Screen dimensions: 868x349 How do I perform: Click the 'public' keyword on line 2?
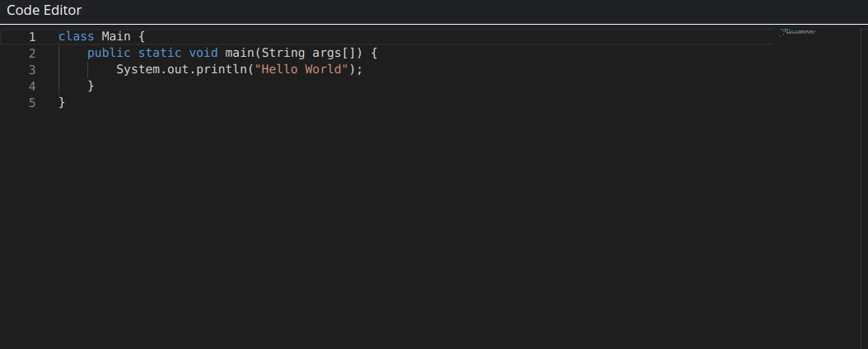(x=109, y=54)
